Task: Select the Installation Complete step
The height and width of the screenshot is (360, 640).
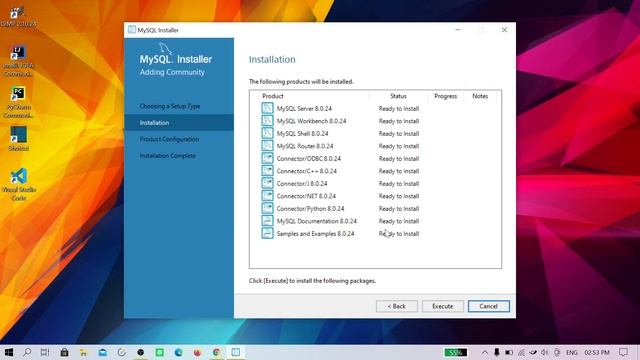Action: pyautogui.click(x=168, y=156)
